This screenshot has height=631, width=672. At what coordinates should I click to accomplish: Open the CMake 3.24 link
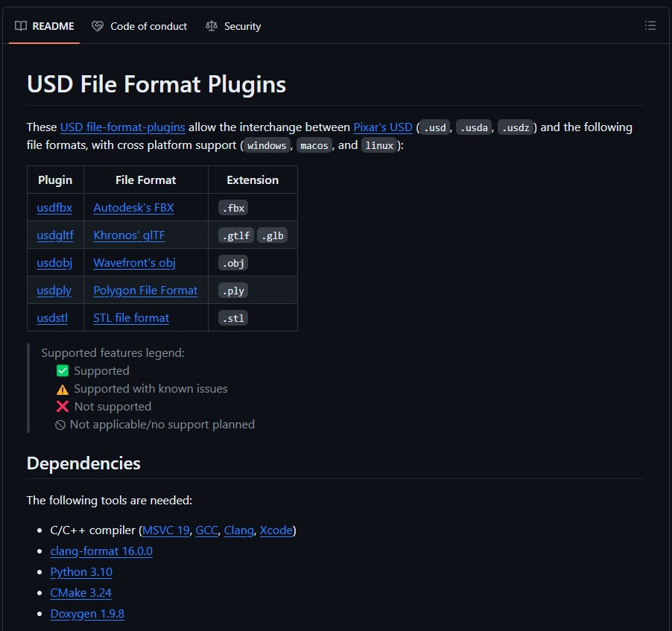tap(80, 593)
